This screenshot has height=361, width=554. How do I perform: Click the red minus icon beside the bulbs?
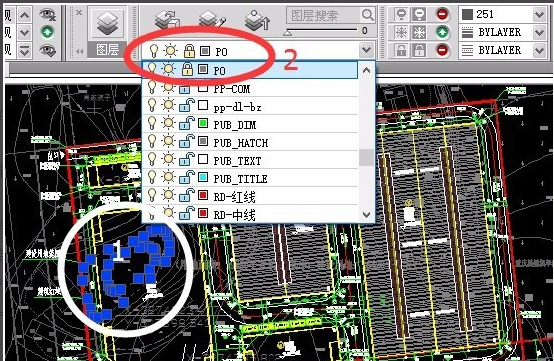(x=442, y=14)
